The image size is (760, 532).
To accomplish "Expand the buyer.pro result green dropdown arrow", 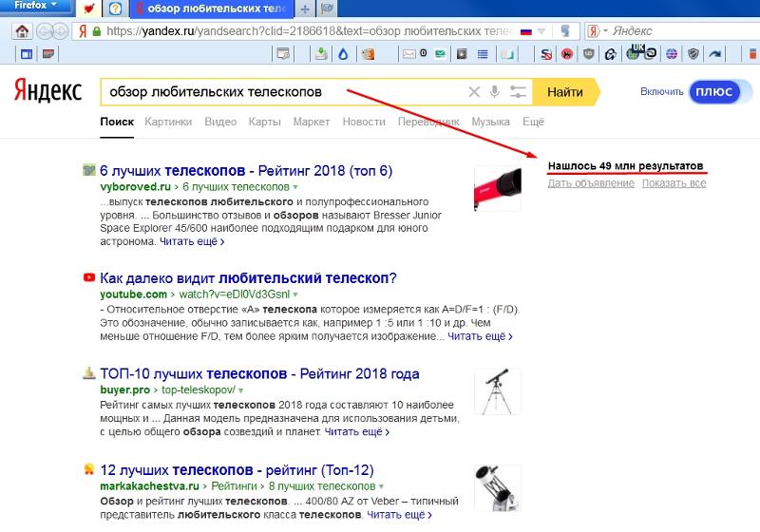I will pyautogui.click(x=241, y=390).
